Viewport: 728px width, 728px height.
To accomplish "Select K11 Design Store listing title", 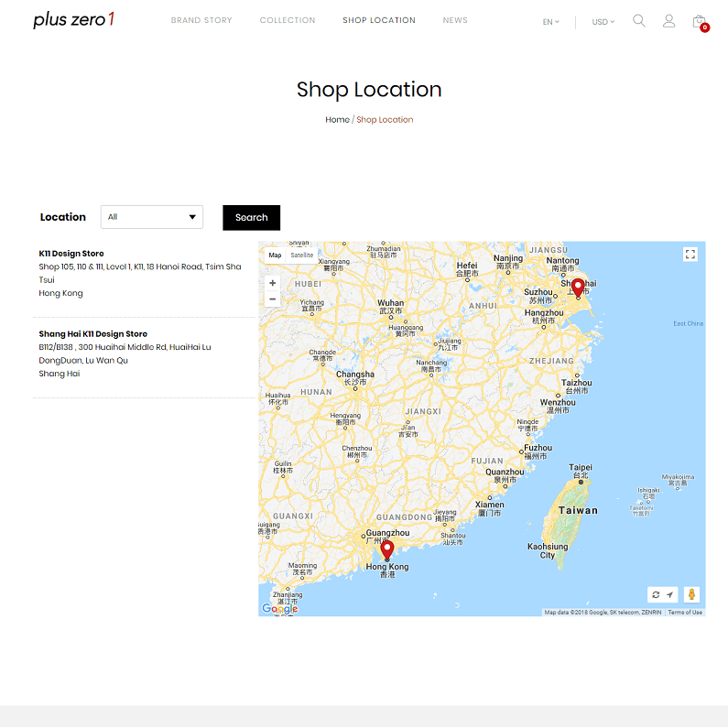I will coord(71,254).
